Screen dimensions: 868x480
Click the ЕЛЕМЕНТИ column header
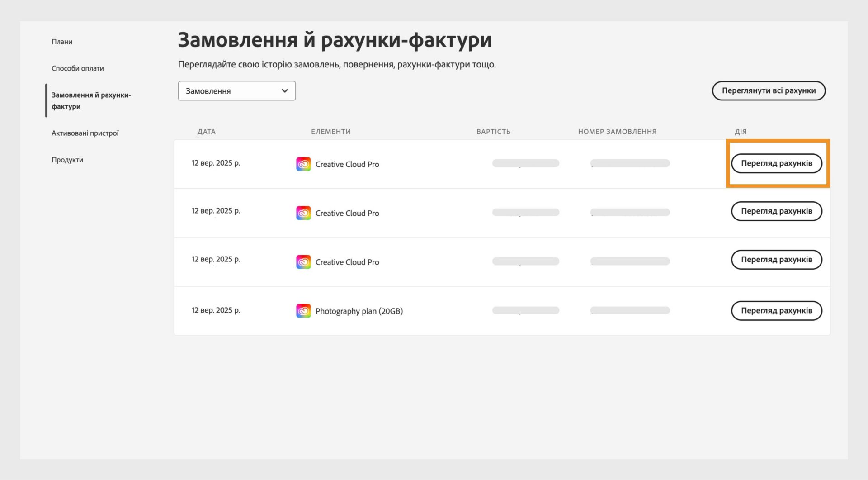click(331, 132)
